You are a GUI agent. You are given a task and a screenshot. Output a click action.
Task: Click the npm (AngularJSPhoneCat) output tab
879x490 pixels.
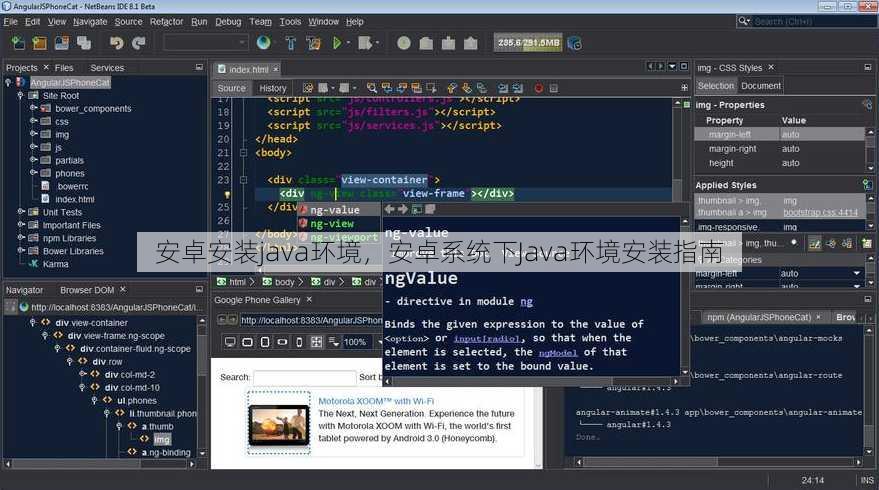pos(759,317)
